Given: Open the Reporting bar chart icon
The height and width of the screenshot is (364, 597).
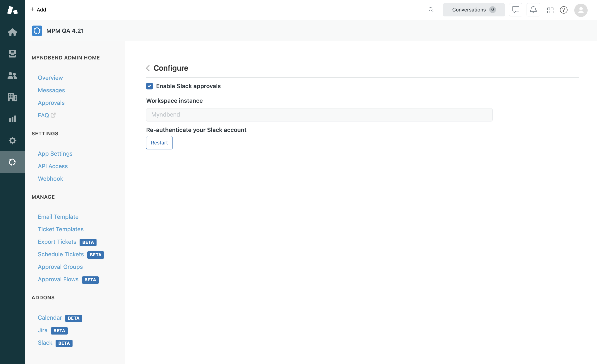Looking at the screenshot, I should [x=12, y=119].
